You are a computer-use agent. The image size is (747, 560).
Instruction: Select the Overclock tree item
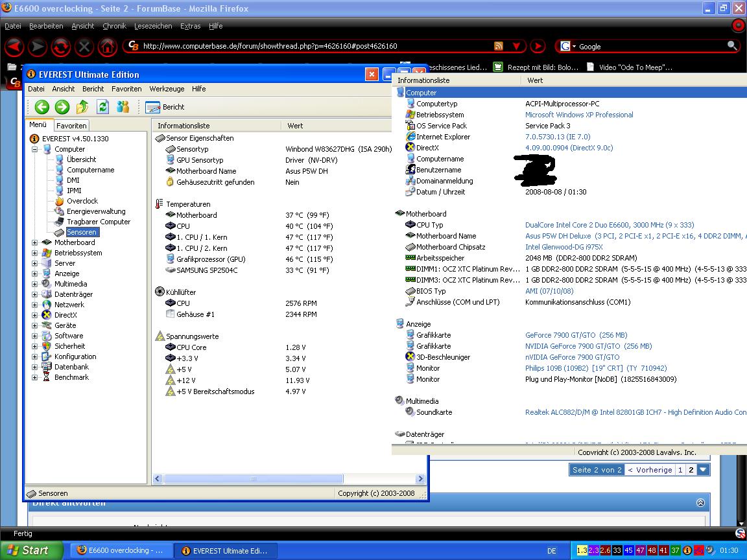[82, 201]
